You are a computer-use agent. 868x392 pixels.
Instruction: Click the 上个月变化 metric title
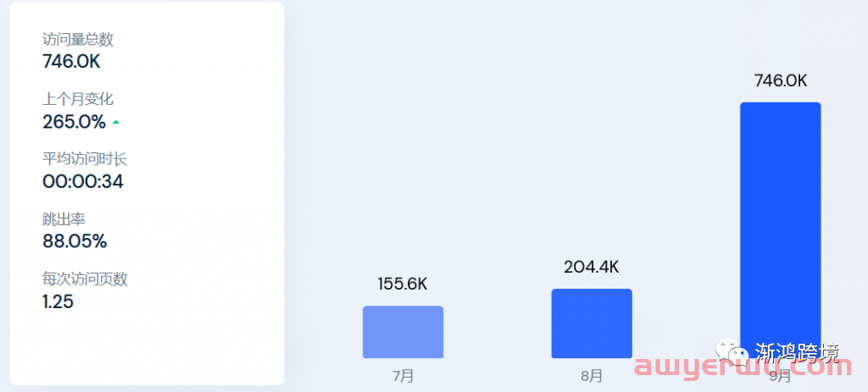point(78,100)
